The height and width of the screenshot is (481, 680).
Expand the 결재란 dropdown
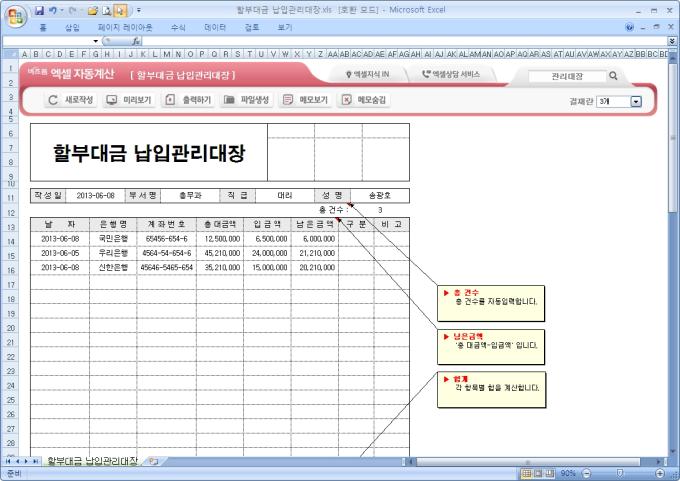636,101
